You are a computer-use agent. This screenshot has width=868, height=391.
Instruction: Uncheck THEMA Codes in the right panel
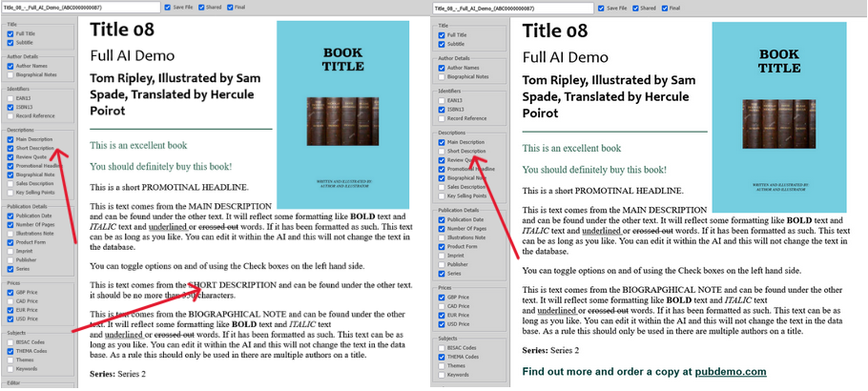coord(442,357)
